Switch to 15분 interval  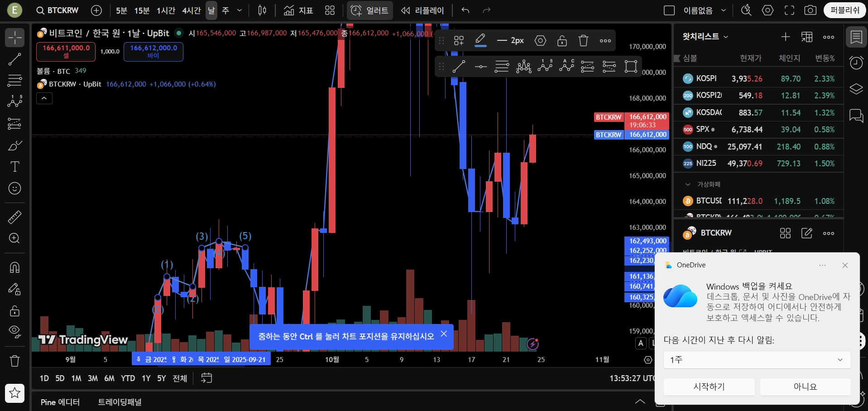142,10
